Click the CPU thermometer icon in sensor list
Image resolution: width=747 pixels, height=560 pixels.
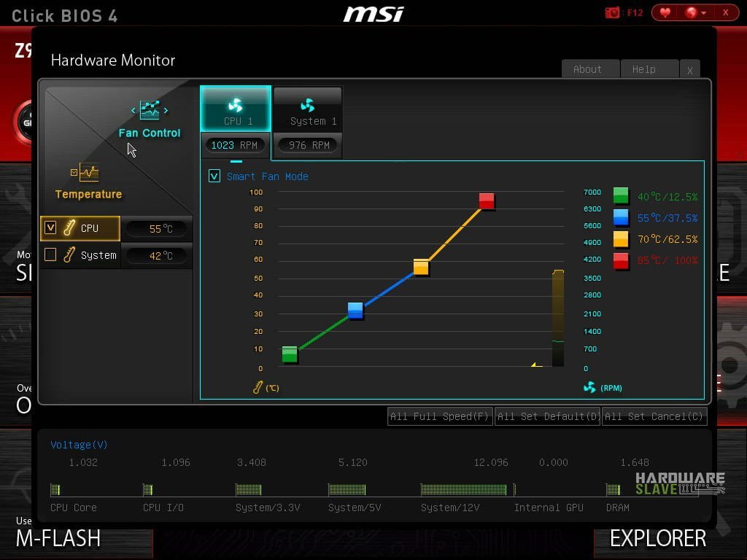[x=69, y=228]
